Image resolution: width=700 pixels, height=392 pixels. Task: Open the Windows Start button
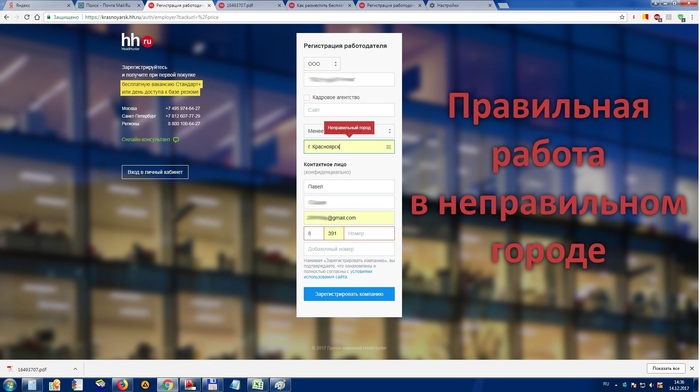[9, 384]
